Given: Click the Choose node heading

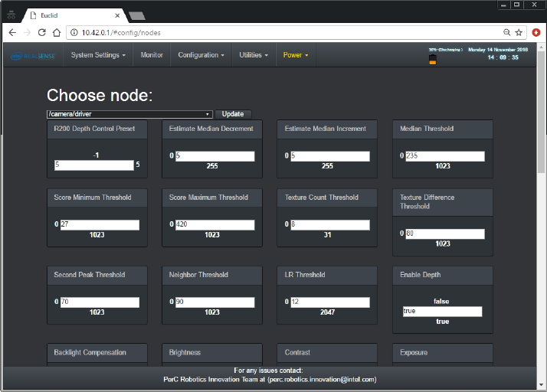Looking at the screenshot, I should click(x=100, y=95).
